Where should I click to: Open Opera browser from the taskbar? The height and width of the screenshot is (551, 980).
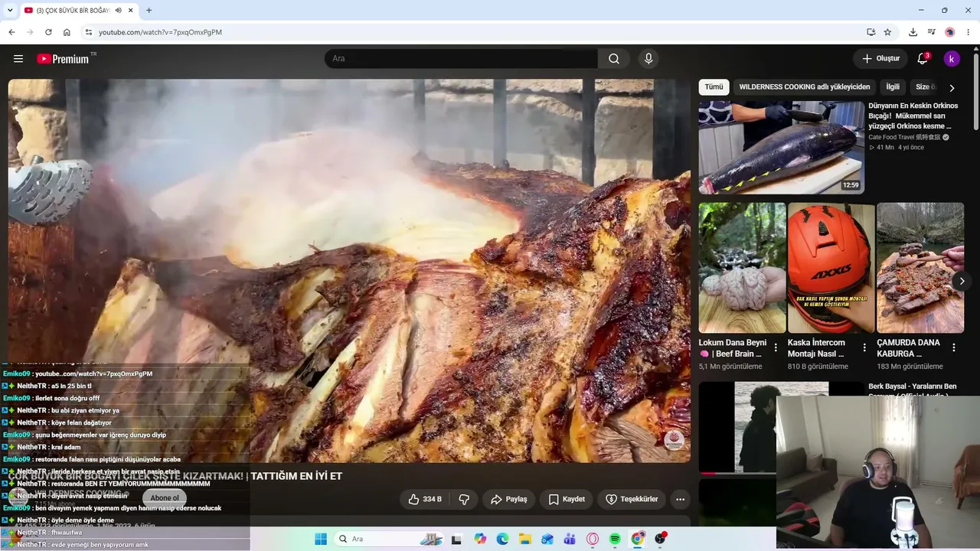coord(592,539)
